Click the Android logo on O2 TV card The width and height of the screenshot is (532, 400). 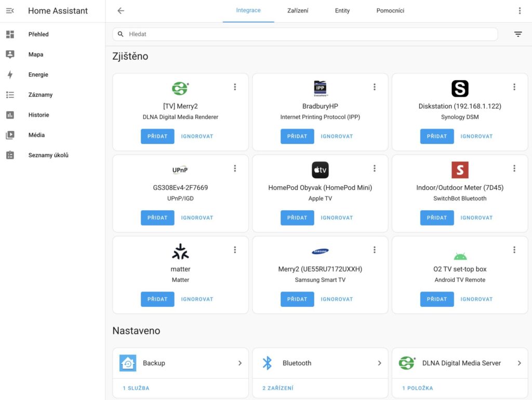(460, 256)
